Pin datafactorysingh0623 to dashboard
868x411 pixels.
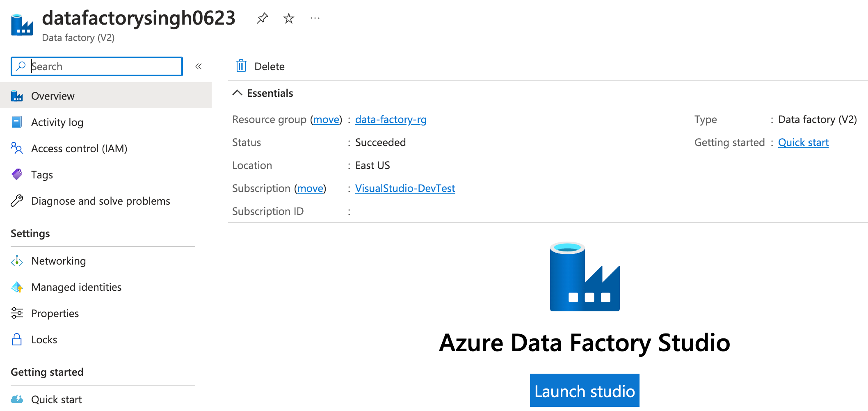click(262, 18)
